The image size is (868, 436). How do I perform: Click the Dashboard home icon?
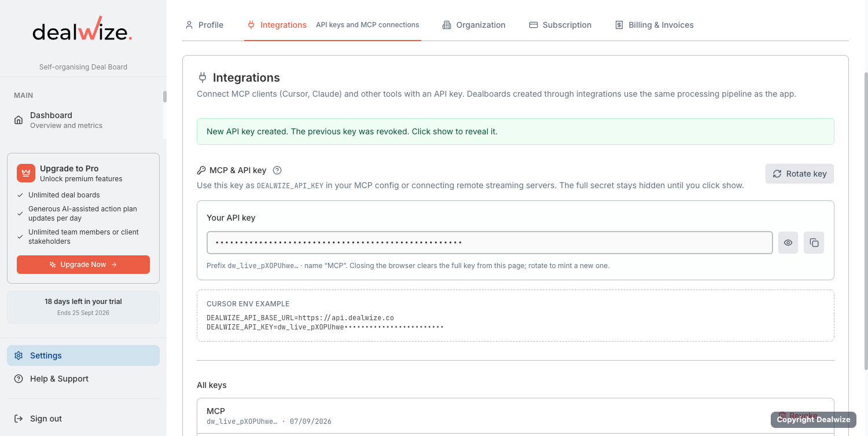point(19,120)
